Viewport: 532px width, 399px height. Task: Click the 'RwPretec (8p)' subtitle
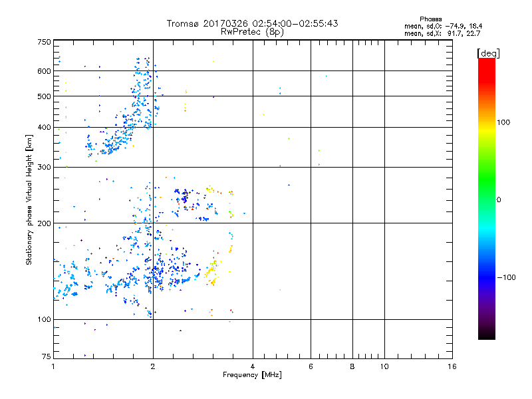click(252, 32)
